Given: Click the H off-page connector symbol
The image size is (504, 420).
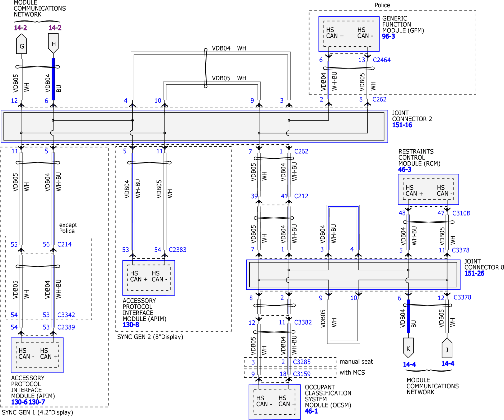Looking at the screenshot, I should [53, 43].
